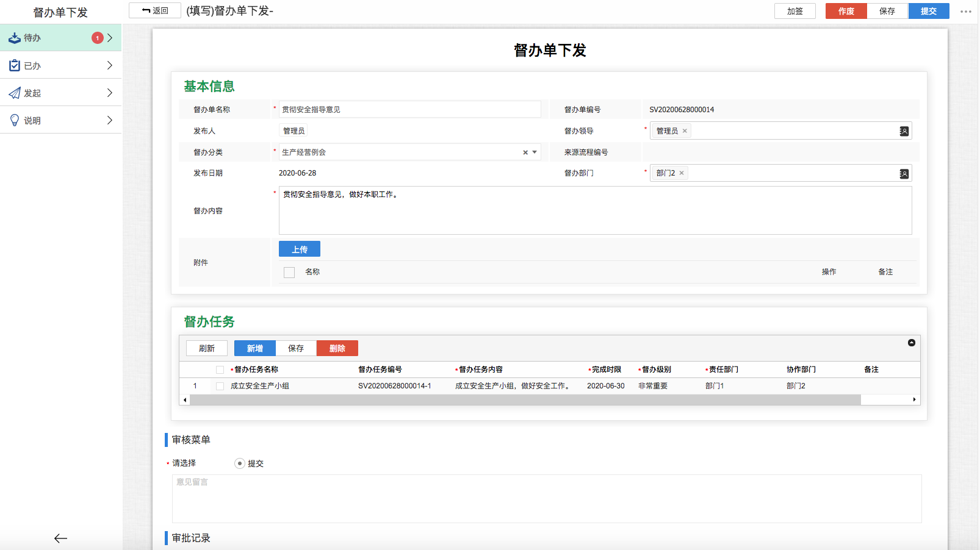Click the 完成时限 column header
Viewport: 980px width, 550px height.
(606, 370)
